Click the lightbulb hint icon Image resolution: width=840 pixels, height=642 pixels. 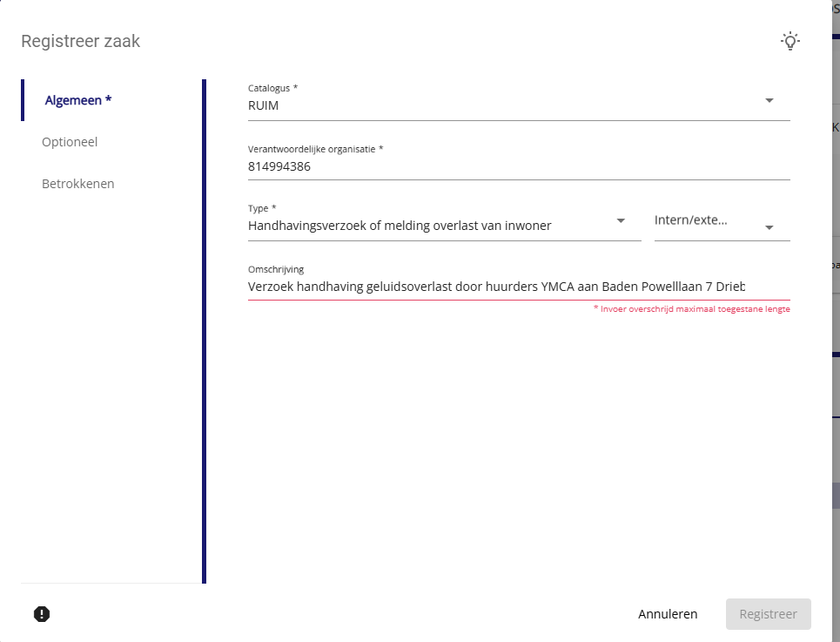click(x=790, y=40)
